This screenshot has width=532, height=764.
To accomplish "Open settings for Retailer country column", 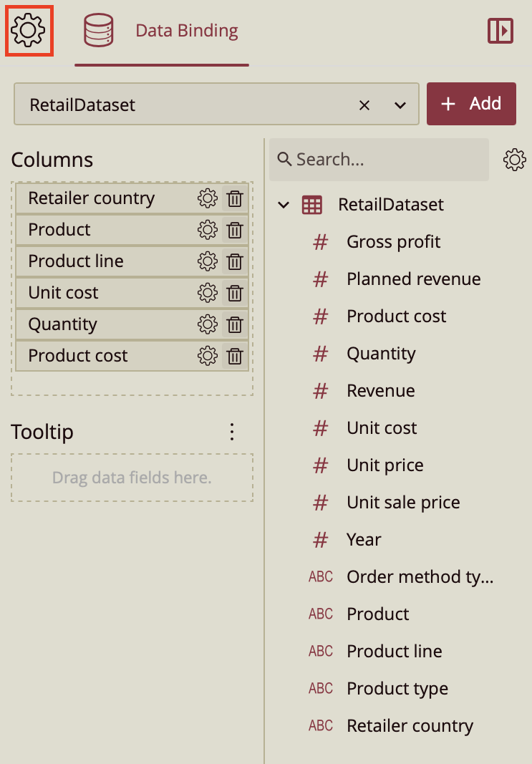I will (207, 198).
